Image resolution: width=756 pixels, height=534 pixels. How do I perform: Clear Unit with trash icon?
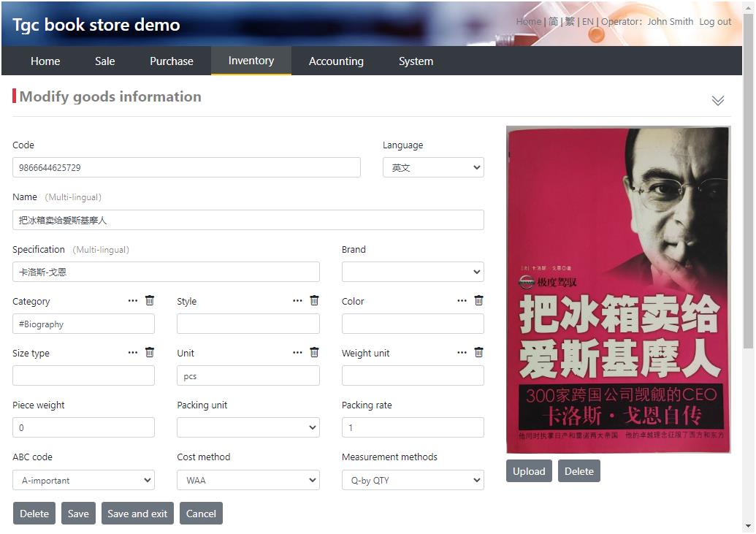pos(314,352)
